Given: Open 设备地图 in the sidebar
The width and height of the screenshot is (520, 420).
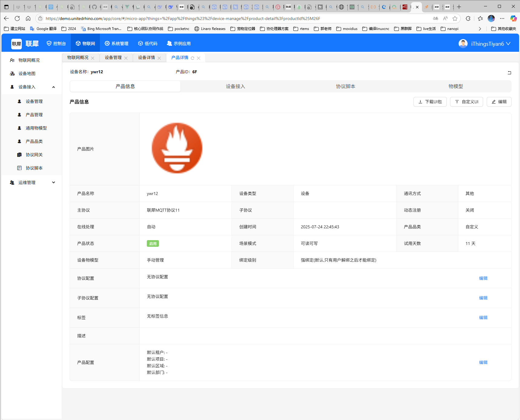Looking at the screenshot, I should pos(27,74).
